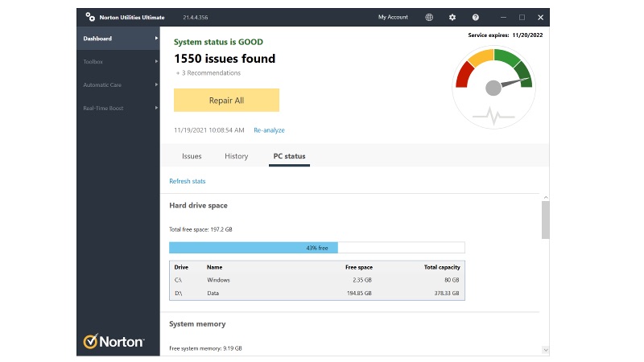Click the scrollbar down arrow
This screenshot has height=362, width=644.
coord(545,350)
